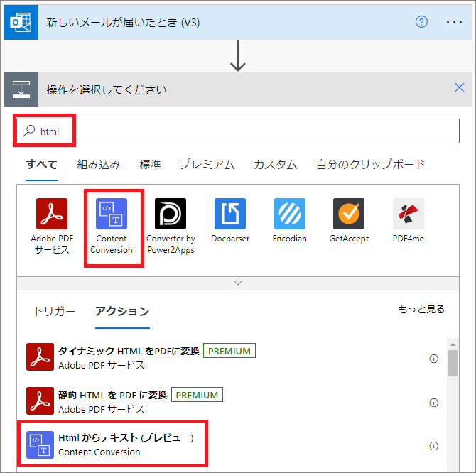Focus the html search field
Screen dimensions: 476x473
(238, 131)
